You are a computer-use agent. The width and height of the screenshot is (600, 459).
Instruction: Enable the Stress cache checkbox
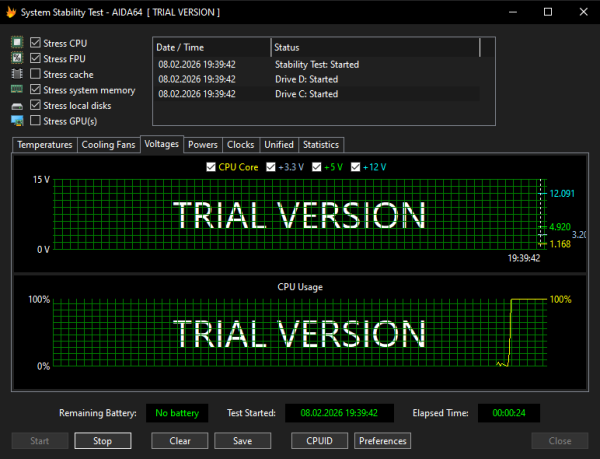35,73
